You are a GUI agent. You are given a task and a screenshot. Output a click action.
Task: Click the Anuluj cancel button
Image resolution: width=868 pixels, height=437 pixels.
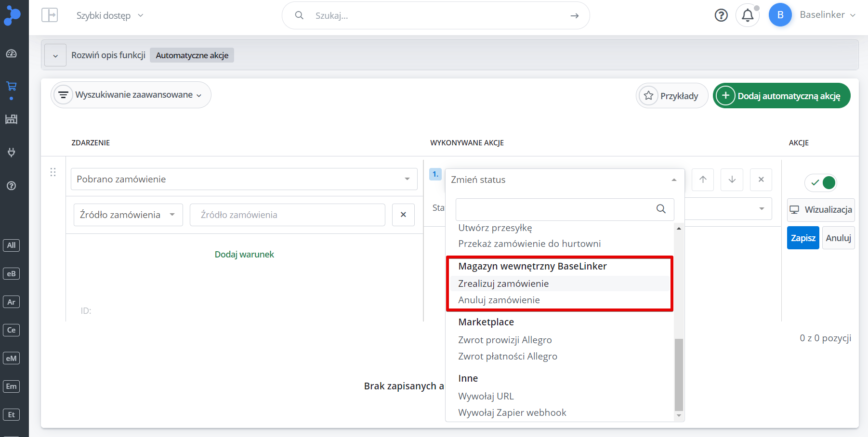839,238
